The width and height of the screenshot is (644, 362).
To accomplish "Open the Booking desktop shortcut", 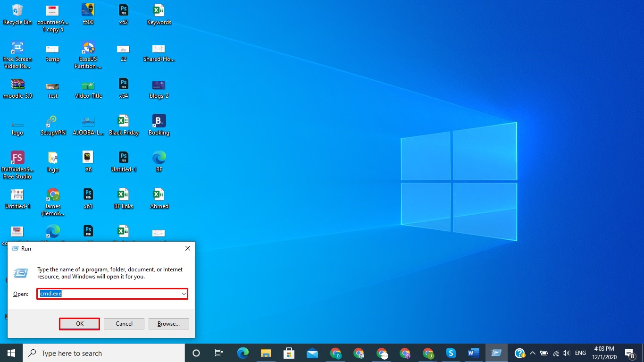I will tap(159, 120).
